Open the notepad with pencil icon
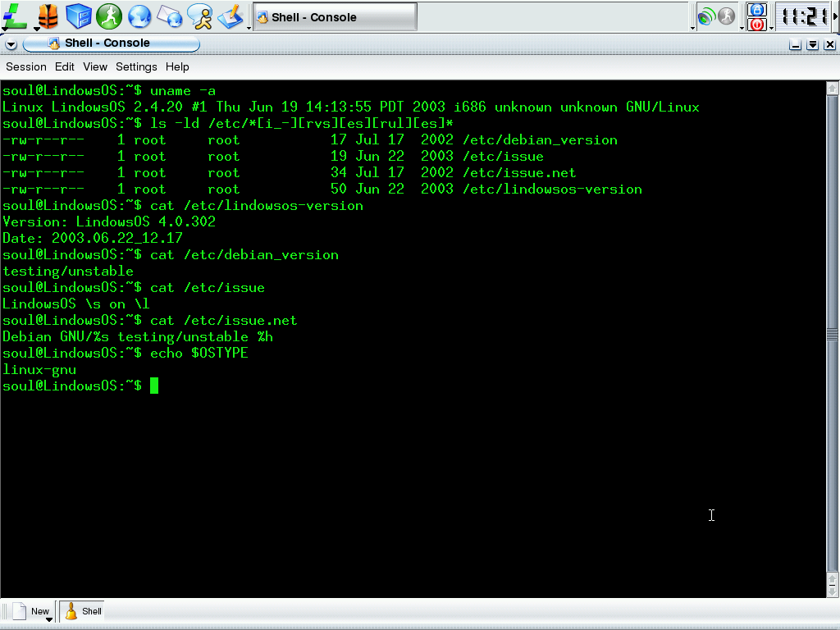The height and width of the screenshot is (630, 840). point(231,16)
